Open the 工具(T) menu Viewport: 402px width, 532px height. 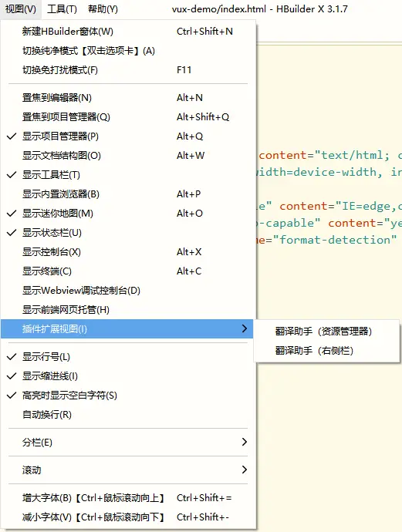[62, 9]
